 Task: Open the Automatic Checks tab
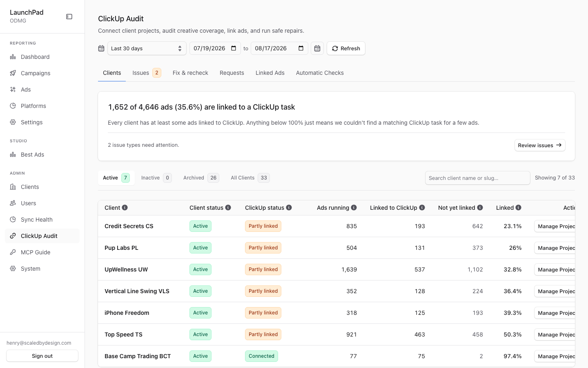[320, 73]
